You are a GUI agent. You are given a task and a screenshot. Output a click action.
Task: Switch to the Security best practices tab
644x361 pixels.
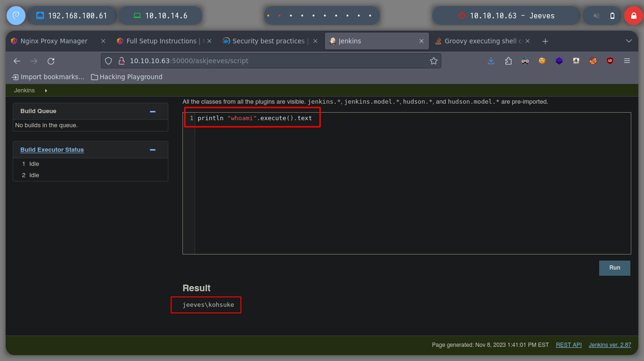pos(271,41)
